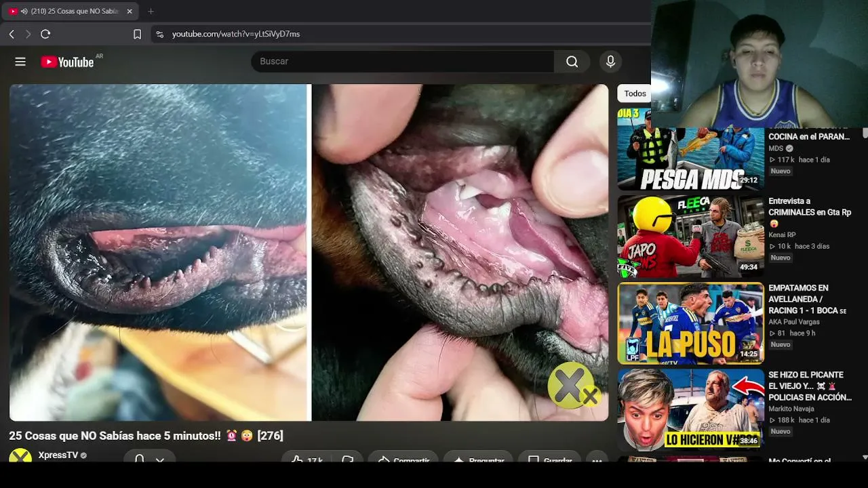Open EMPATAMOS EN AVELLANEDA video title
Viewport: 868px width, 488px height.
(x=807, y=299)
